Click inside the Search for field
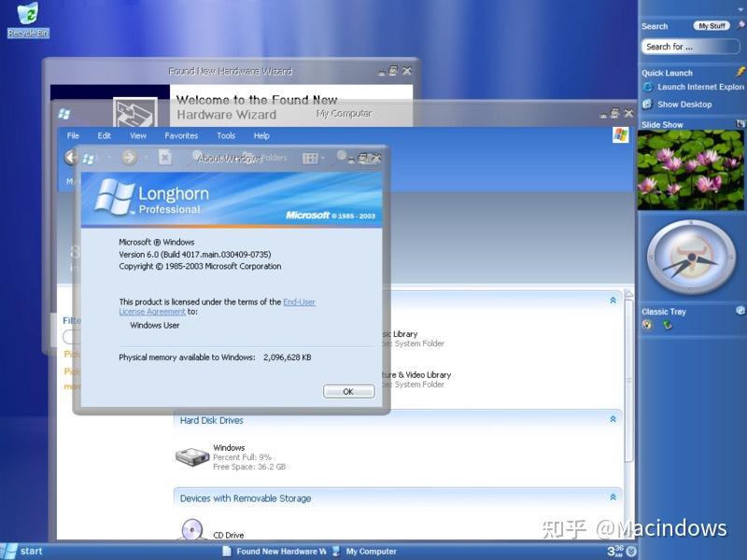The image size is (747, 560). tap(691, 47)
